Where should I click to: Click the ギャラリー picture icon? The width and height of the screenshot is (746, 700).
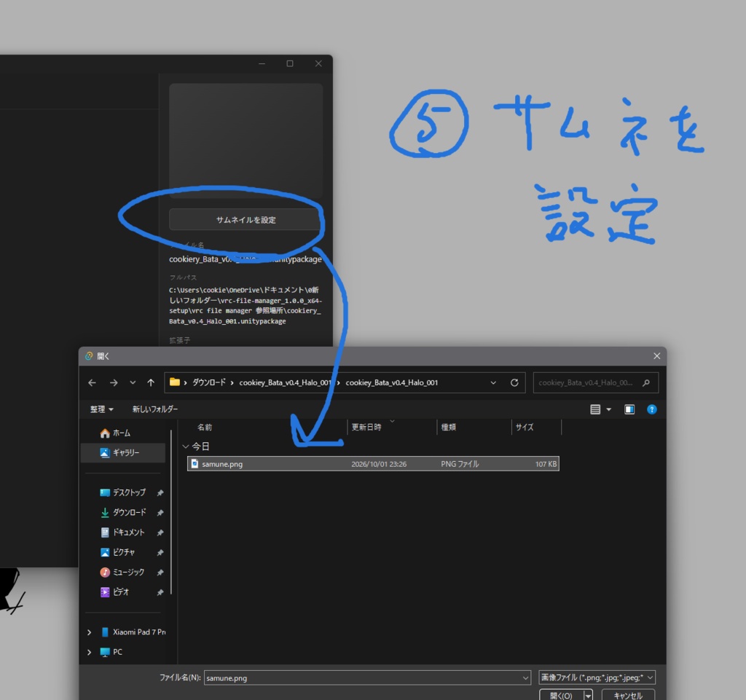pyautogui.click(x=105, y=453)
